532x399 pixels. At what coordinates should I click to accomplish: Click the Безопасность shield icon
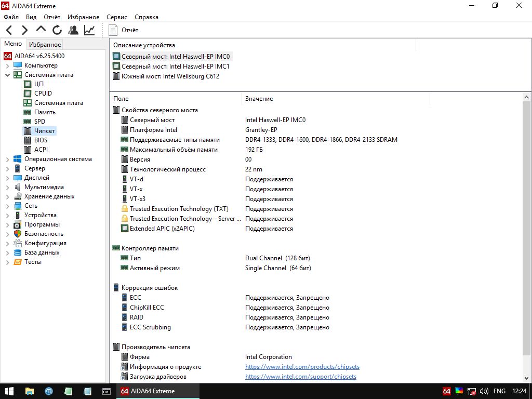tap(18, 234)
